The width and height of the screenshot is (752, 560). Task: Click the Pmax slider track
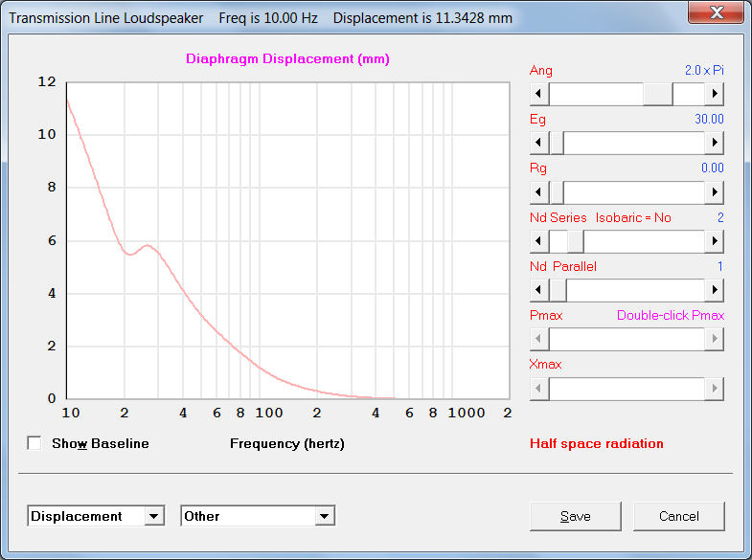tap(627, 339)
